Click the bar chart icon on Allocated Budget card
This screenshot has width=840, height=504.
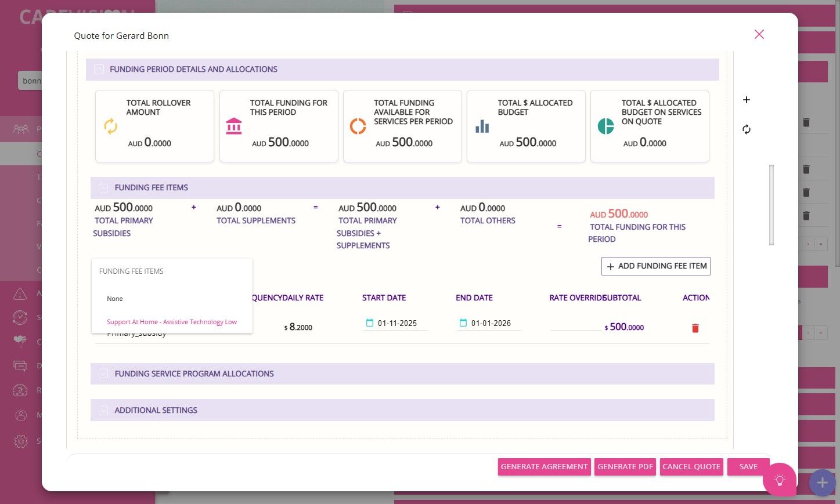[482, 126]
